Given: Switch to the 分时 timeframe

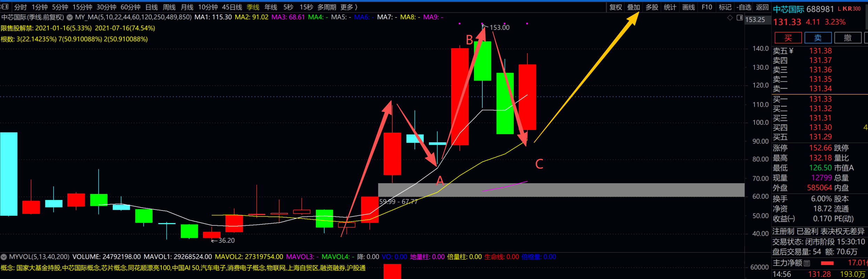Looking at the screenshot, I should (x=21, y=7).
